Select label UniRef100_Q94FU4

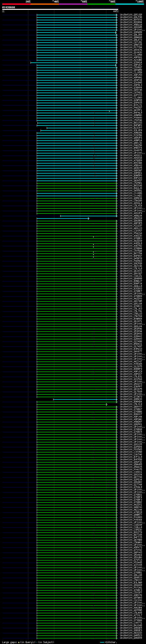[x=131, y=80]
